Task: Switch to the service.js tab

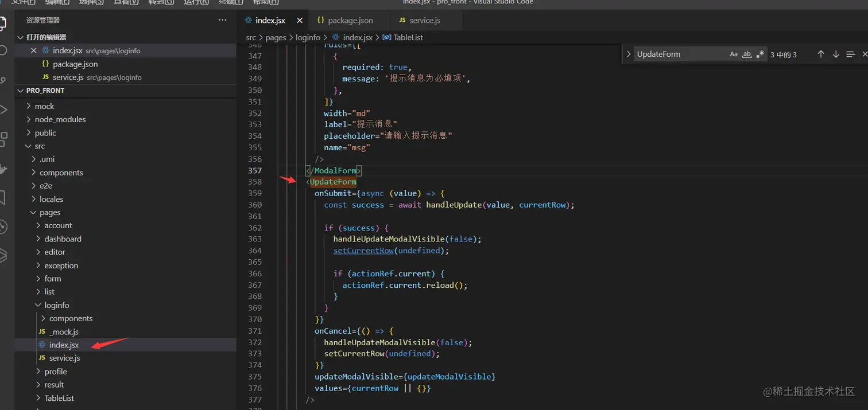Action: tap(425, 20)
